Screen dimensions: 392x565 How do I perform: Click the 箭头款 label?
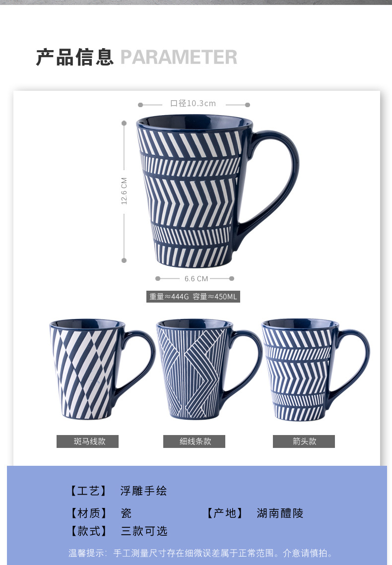click(304, 441)
